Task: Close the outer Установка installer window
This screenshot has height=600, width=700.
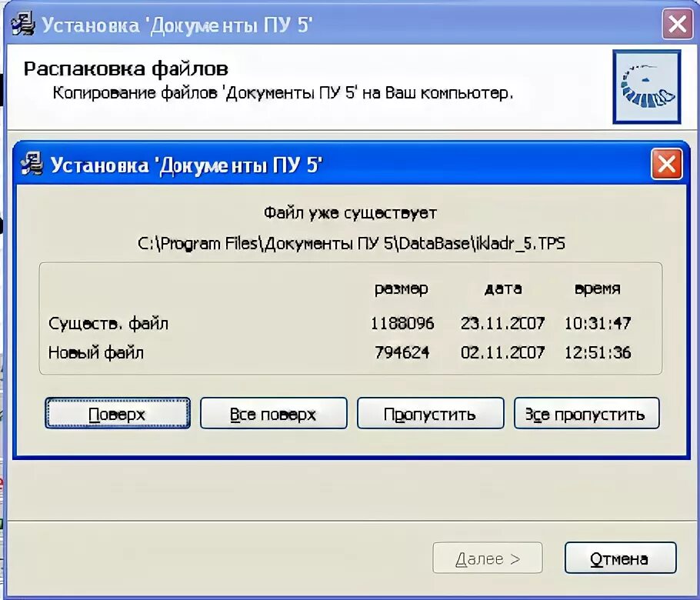Action: pyautogui.click(x=677, y=24)
